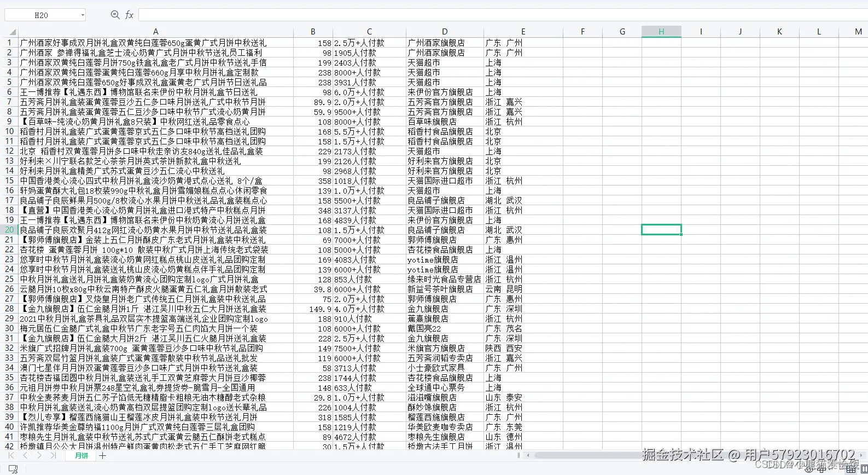Viewport: 868px width, 475px height.
Task: Select price cell '358' in row 15
Action: coord(313,181)
